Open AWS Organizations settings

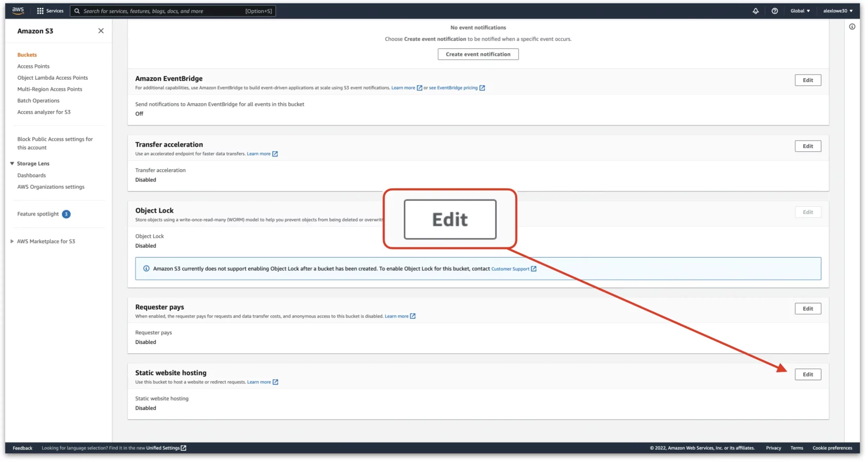[x=51, y=187]
